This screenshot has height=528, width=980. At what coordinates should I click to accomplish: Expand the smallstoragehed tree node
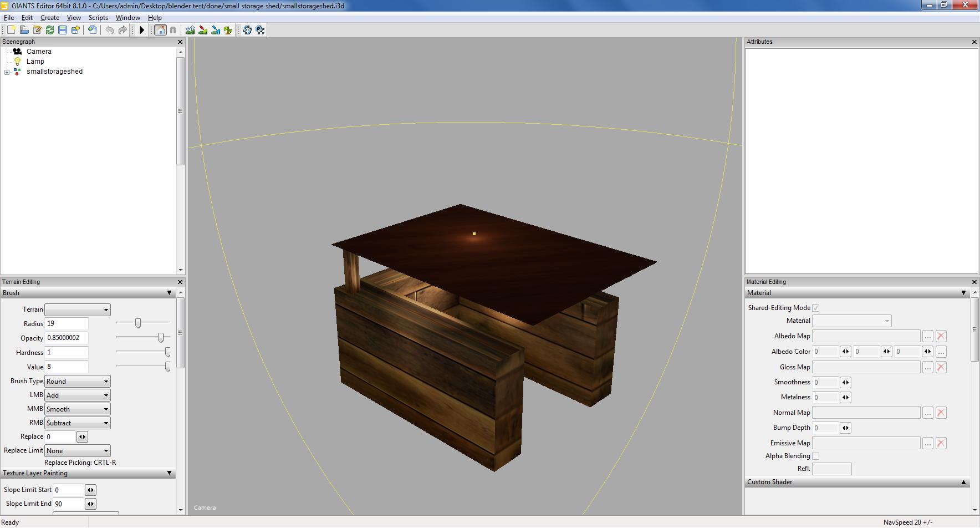tap(7, 72)
